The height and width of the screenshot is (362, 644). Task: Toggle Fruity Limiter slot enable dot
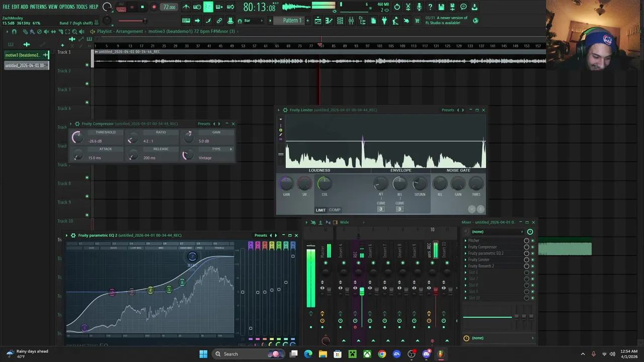(533, 259)
